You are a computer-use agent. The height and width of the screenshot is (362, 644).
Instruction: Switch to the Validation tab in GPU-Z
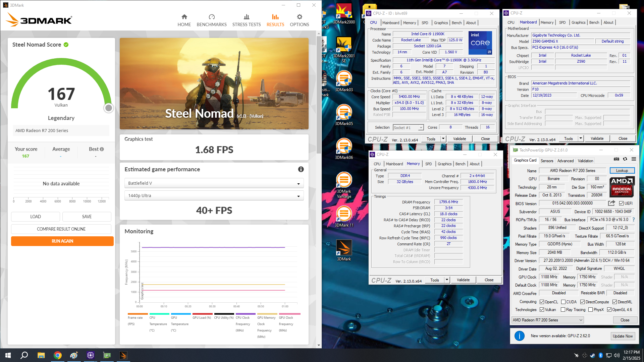click(585, 161)
